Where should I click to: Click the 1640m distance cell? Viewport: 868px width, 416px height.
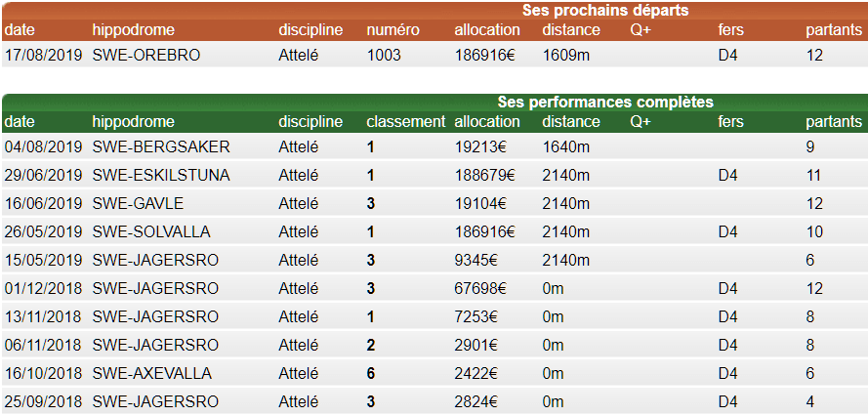[x=566, y=147]
